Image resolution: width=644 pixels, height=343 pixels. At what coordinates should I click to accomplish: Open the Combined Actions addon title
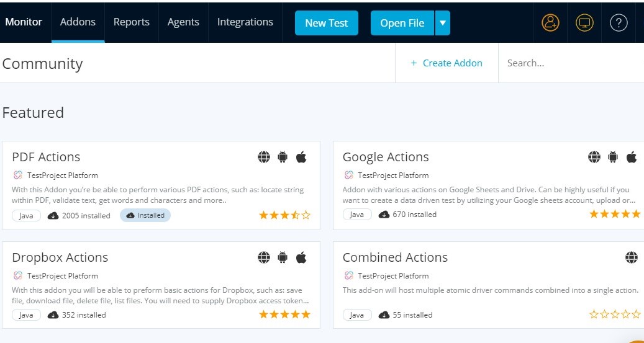coord(395,257)
